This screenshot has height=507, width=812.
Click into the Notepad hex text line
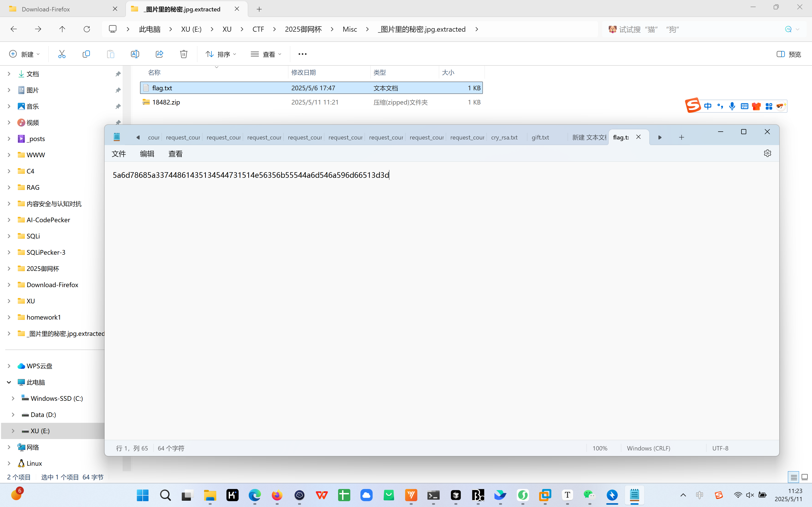point(251,175)
